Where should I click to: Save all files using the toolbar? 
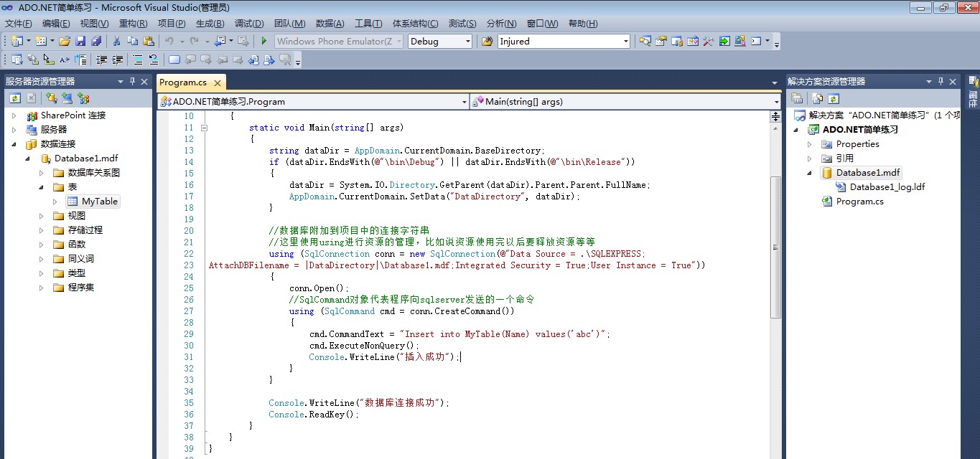pos(95,42)
